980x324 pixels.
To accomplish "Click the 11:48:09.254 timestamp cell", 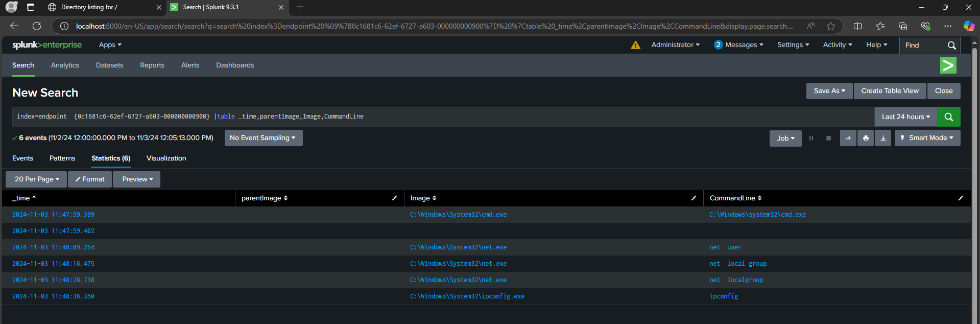I will click(x=53, y=247).
